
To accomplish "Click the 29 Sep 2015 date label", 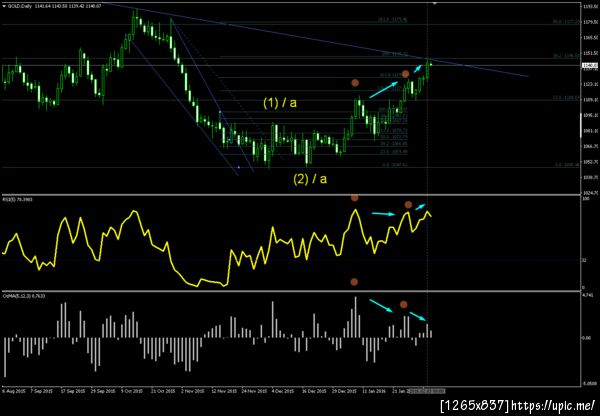I will [x=103, y=392].
